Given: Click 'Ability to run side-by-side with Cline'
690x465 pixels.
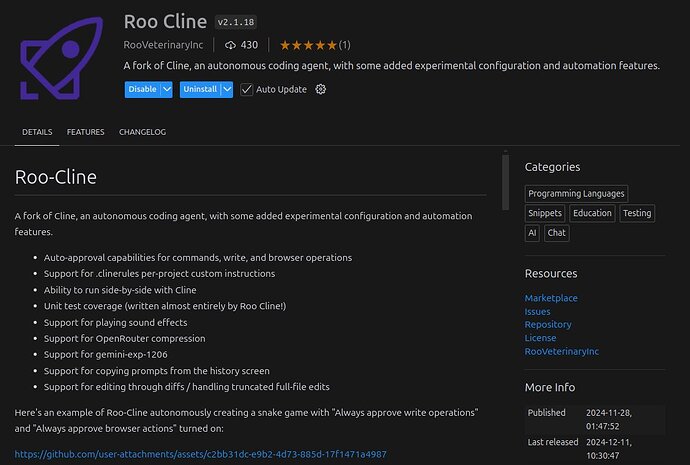Looking at the screenshot, I should (120, 290).
